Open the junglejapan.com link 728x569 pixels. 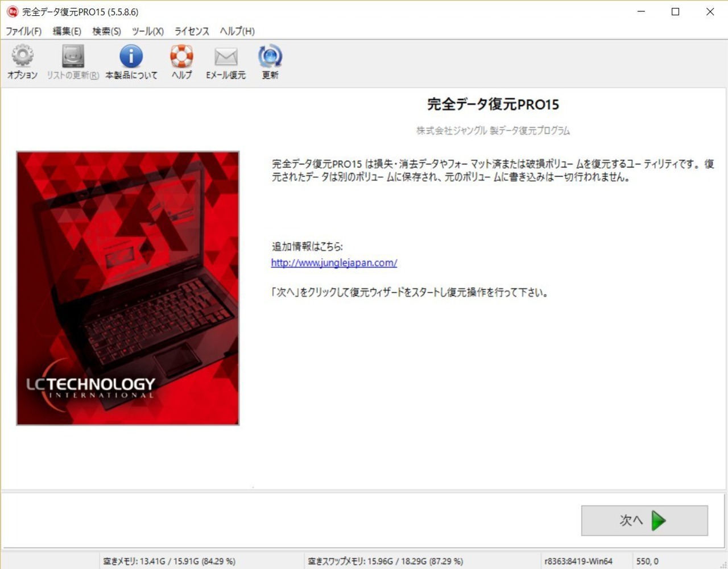(x=334, y=263)
